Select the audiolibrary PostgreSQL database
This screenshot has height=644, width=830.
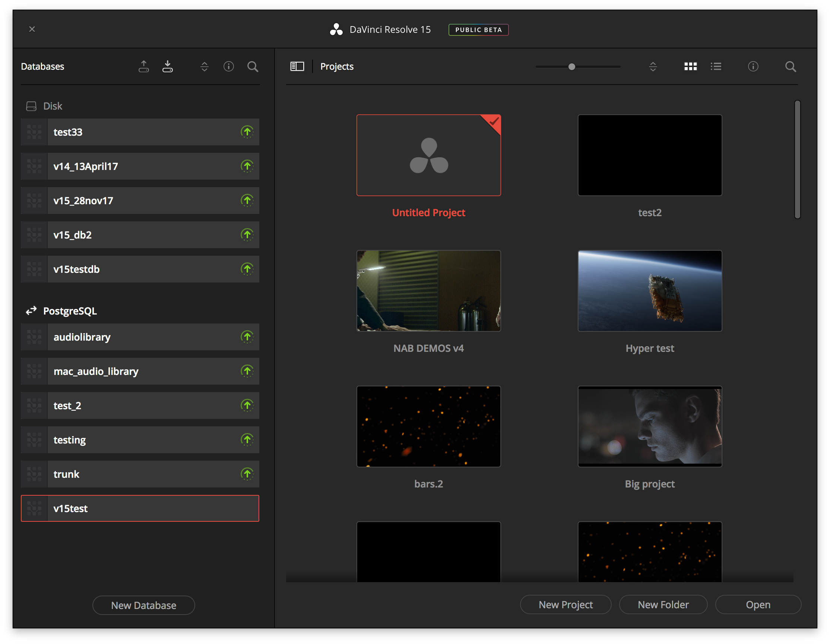(140, 337)
